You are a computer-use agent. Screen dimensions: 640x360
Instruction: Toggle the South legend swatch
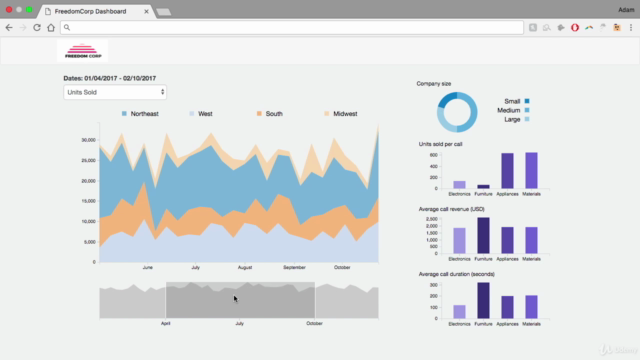[x=259, y=113]
